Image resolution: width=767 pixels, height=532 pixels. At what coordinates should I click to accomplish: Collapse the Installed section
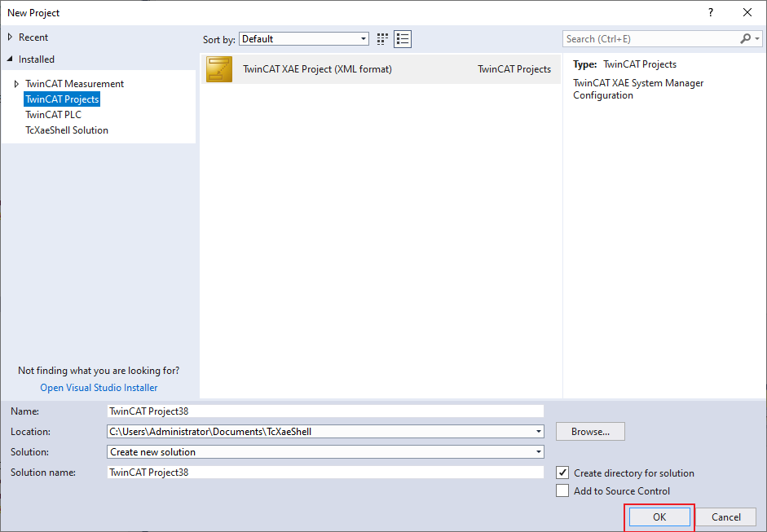coord(10,59)
